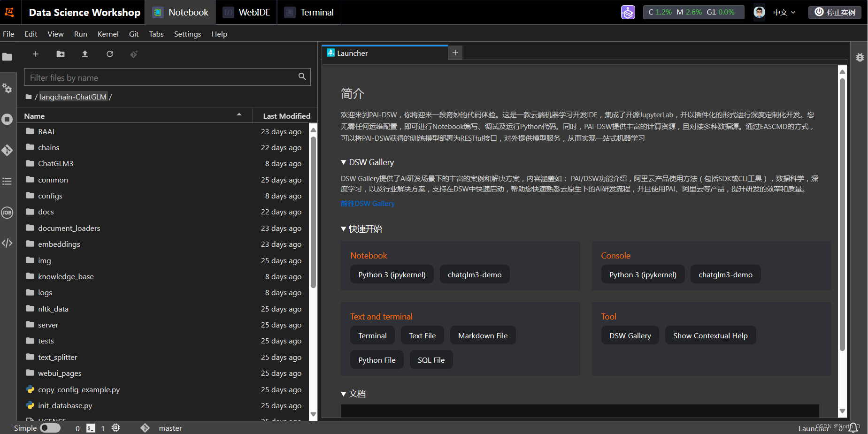Start Console with Python 3 (ipykernel)
868x434 pixels.
point(643,274)
